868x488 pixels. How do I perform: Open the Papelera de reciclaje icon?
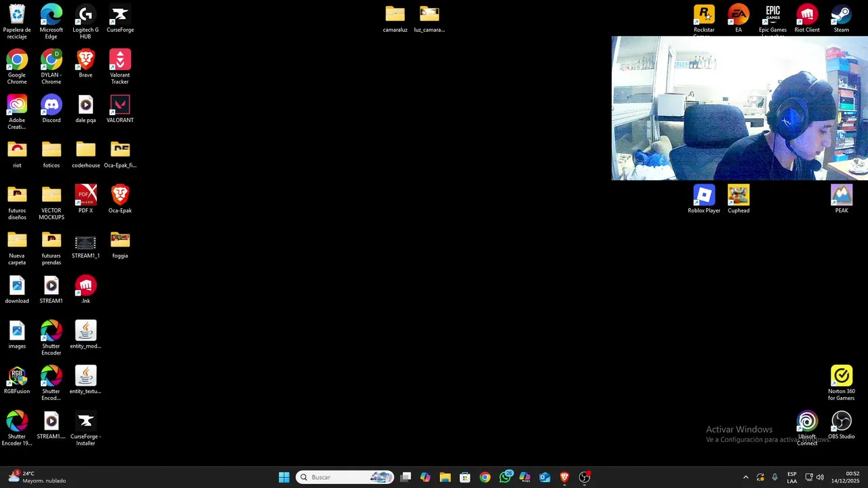coord(17,22)
